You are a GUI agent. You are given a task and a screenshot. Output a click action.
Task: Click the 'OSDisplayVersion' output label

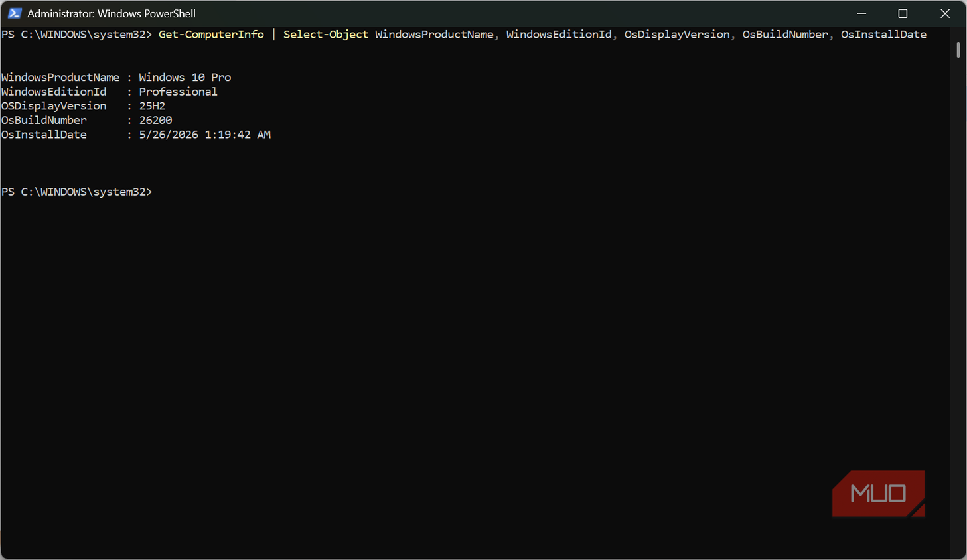pyautogui.click(x=54, y=106)
